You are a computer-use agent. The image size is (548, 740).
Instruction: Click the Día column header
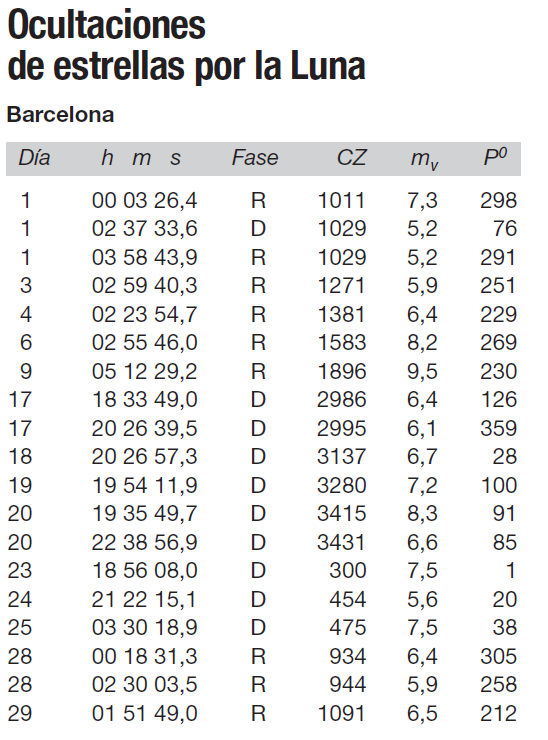(34, 158)
